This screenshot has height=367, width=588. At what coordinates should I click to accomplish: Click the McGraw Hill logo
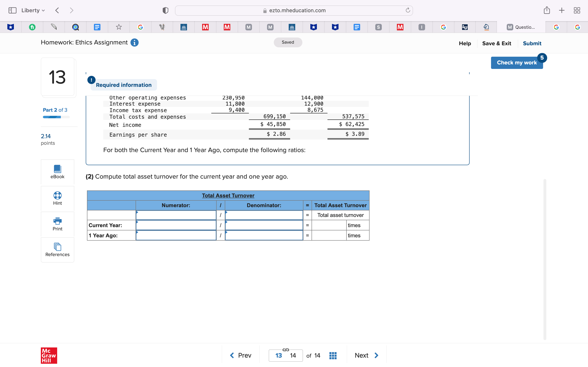point(49,356)
